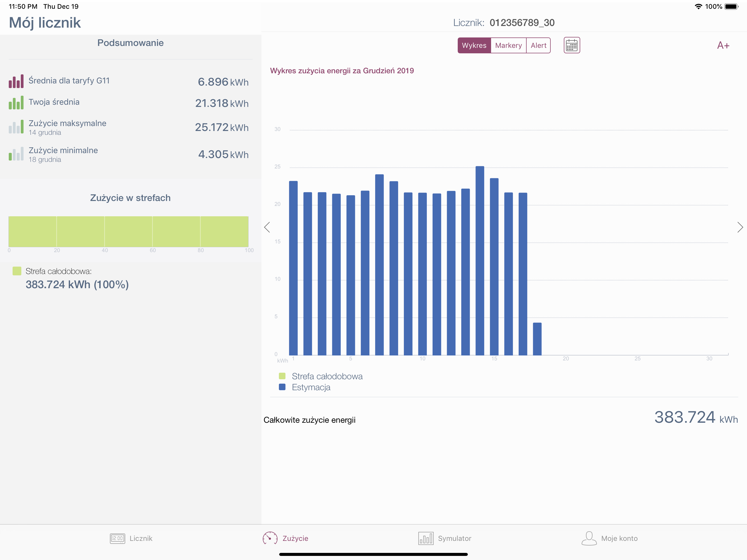The image size is (747, 560).
Task: Tap the 383.724 kWh (100%) zone value
Action: click(77, 284)
